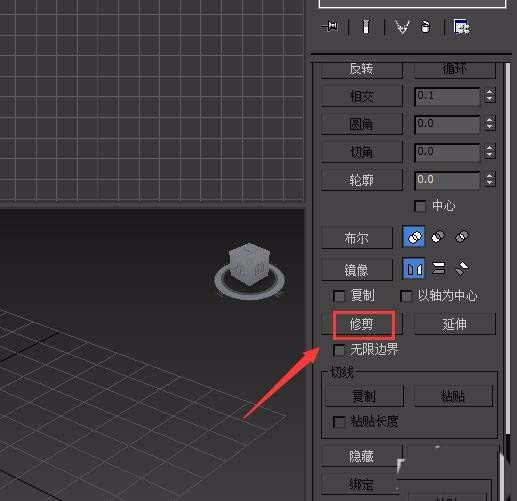Select Boolean intersection icon

point(462,237)
